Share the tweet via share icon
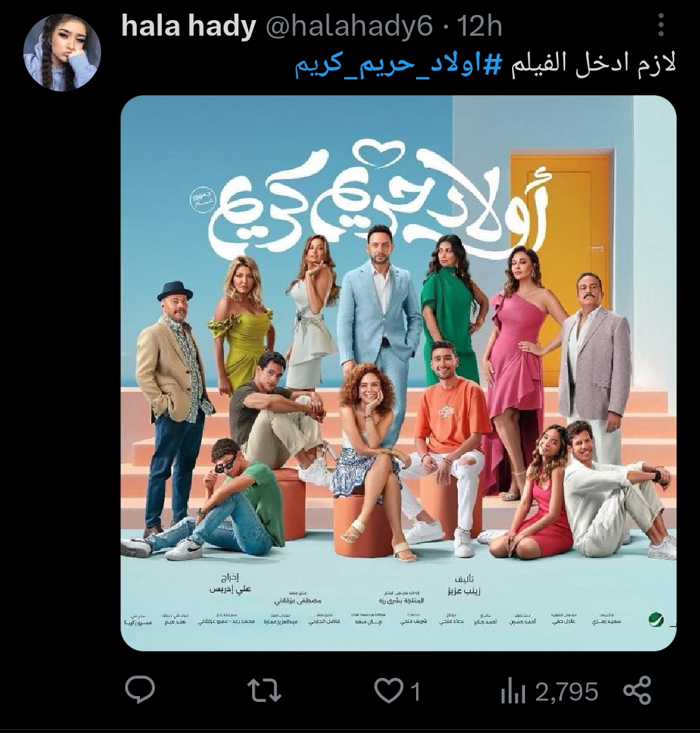Screen dimensions: 700x733 tap(637, 690)
